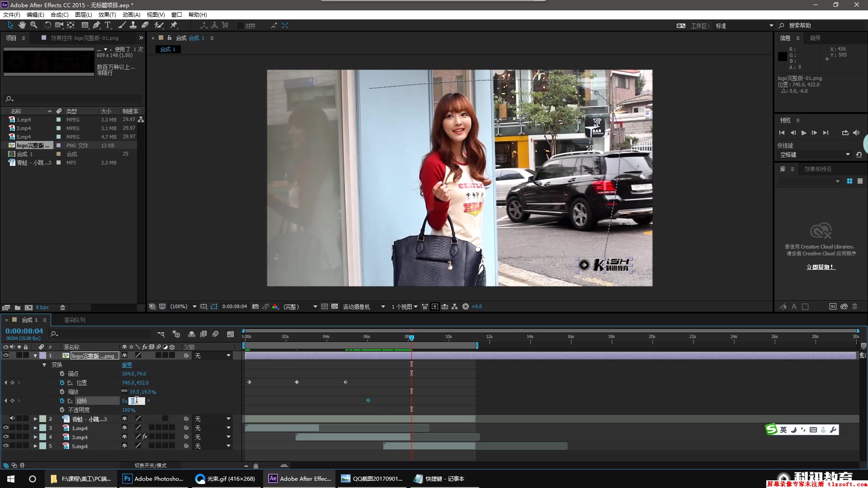
Task: Hide the 3.mp4 layer eye
Action: coord(6,437)
